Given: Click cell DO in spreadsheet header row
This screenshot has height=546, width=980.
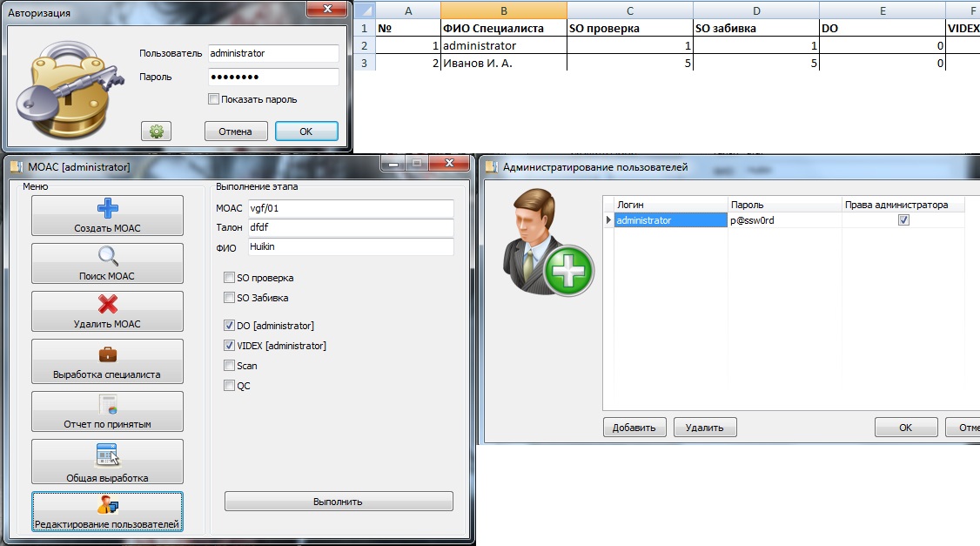Looking at the screenshot, I should tap(883, 28).
